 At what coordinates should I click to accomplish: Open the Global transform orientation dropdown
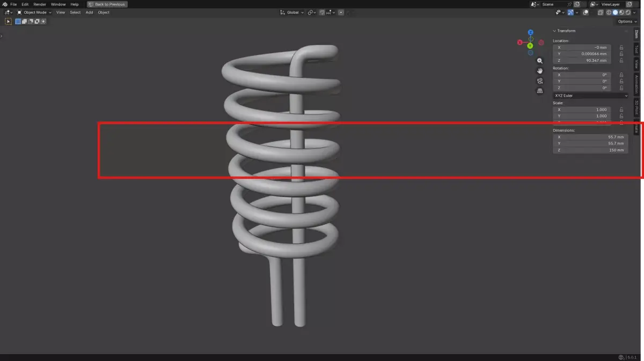click(292, 12)
